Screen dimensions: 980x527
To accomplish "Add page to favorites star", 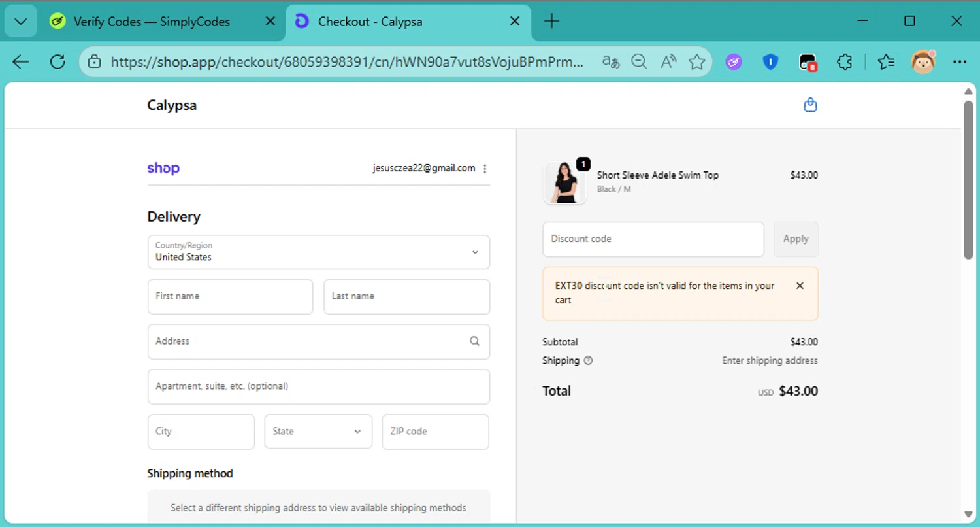I will [x=697, y=62].
